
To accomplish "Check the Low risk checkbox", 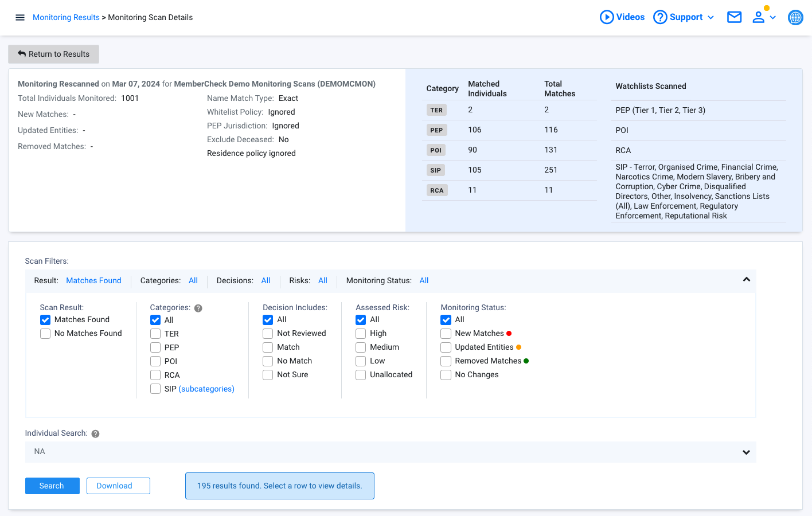I will coord(361,361).
